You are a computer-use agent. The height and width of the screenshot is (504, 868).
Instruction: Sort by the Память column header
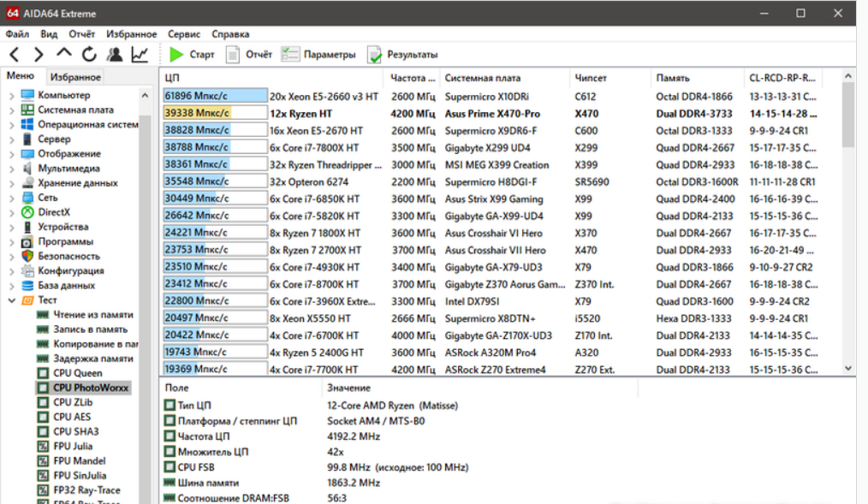698,78
